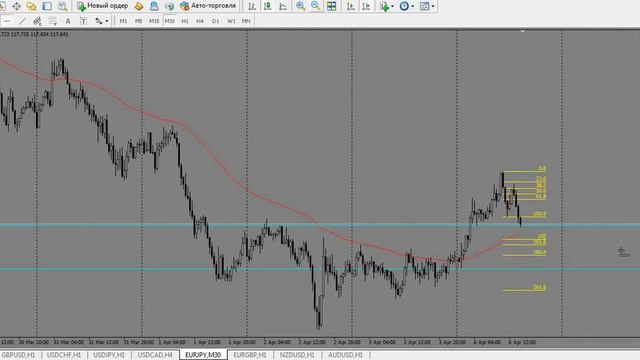
Task: Open the Strategy Tester magnifier icon
Action: pyautogui.click(x=62, y=6)
